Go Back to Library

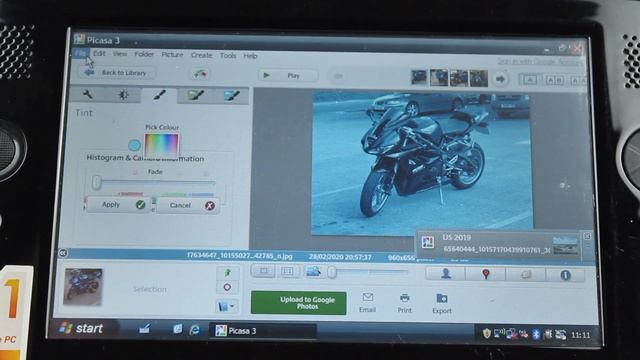point(116,73)
